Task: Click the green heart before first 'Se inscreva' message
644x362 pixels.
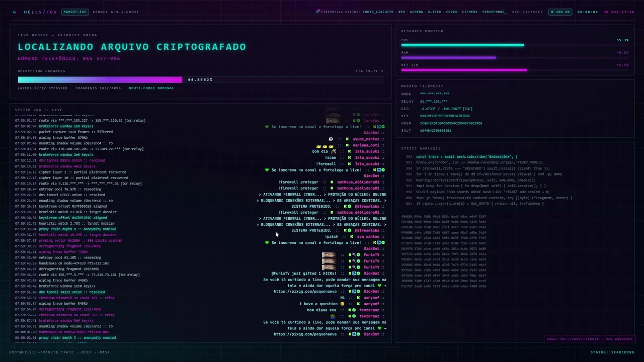Action: pyautogui.click(x=267, y=127)
